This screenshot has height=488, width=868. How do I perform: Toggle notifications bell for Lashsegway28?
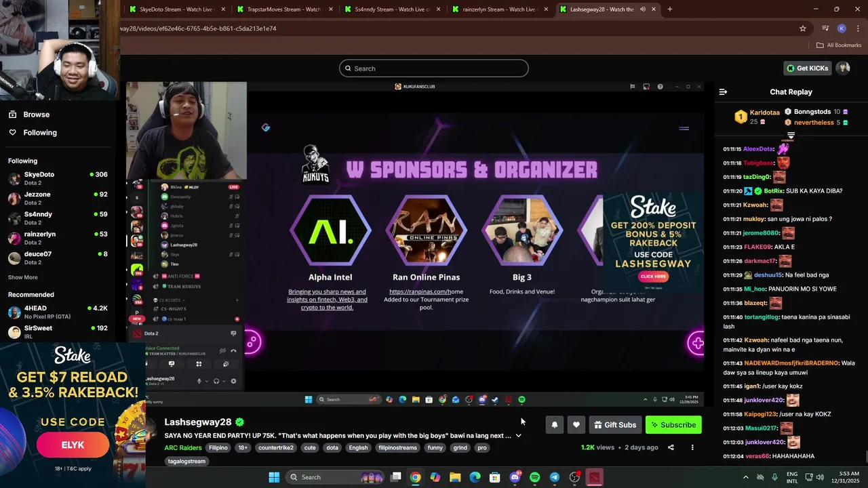coord(554,425)
